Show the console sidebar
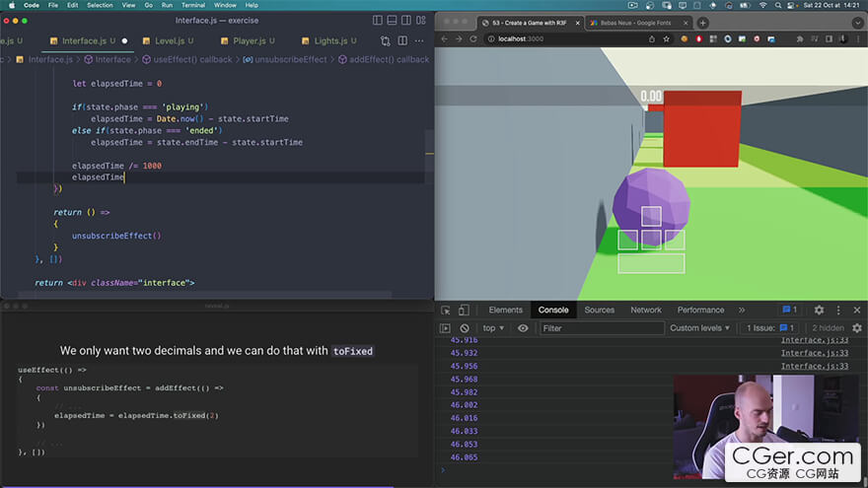Image resolution: width=868 pixels, height=488 pixels. 446,328
